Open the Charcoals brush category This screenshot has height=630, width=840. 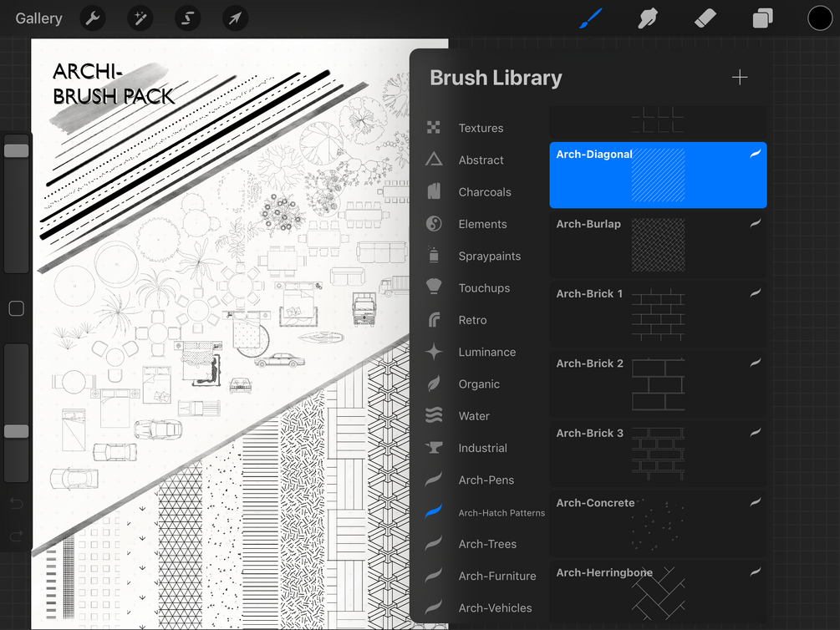484,192
